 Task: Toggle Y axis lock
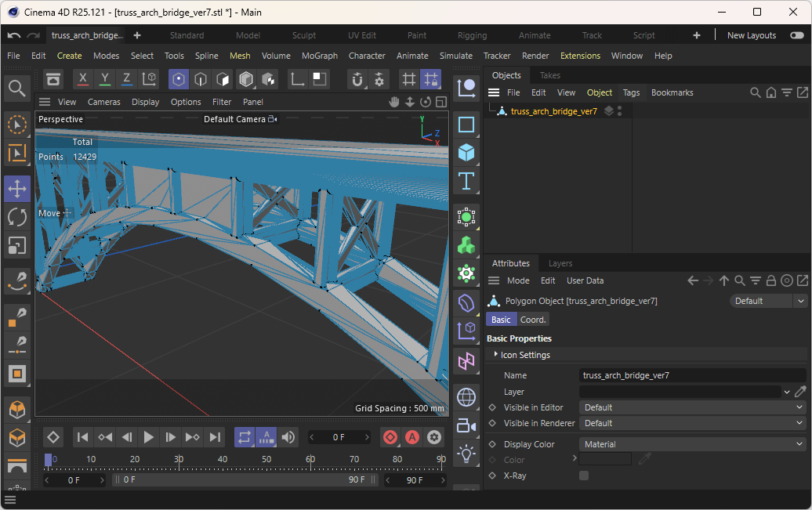click(104, 79)
